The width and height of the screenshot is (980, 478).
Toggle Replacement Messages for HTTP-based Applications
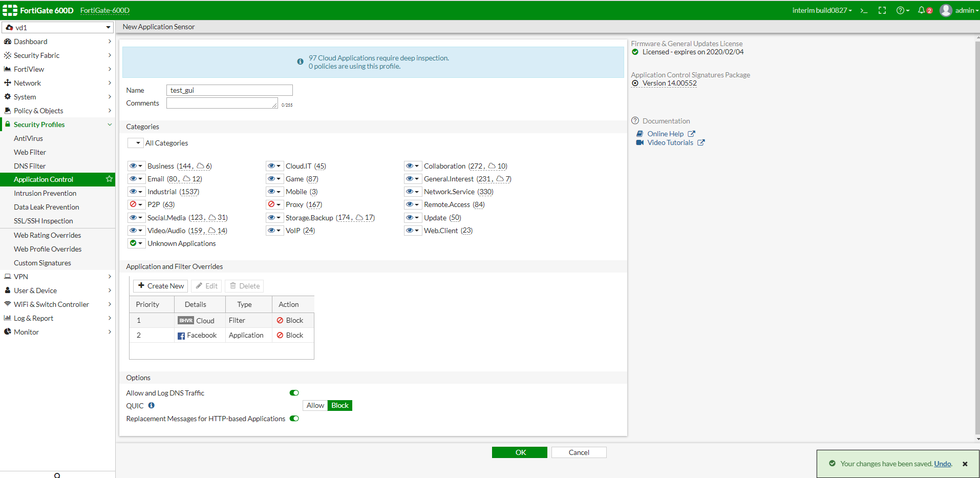pyautogui.click(x=294, y=419)
